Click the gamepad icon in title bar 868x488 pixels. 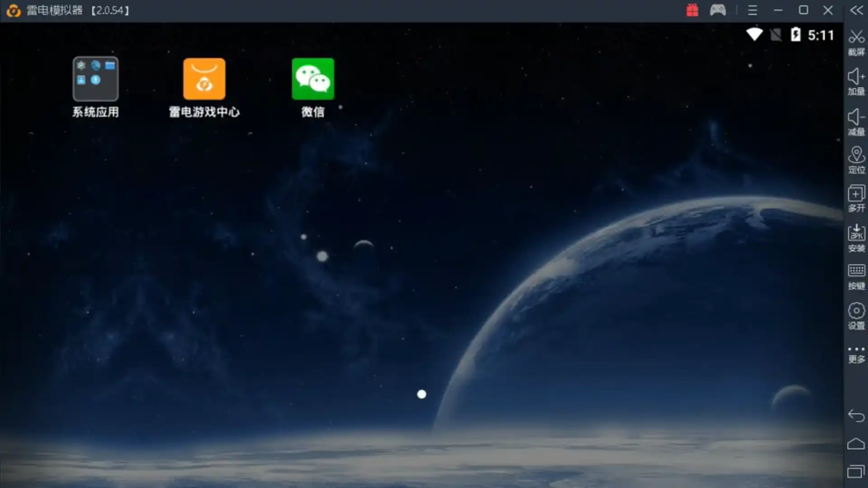[x=718, y=10]
